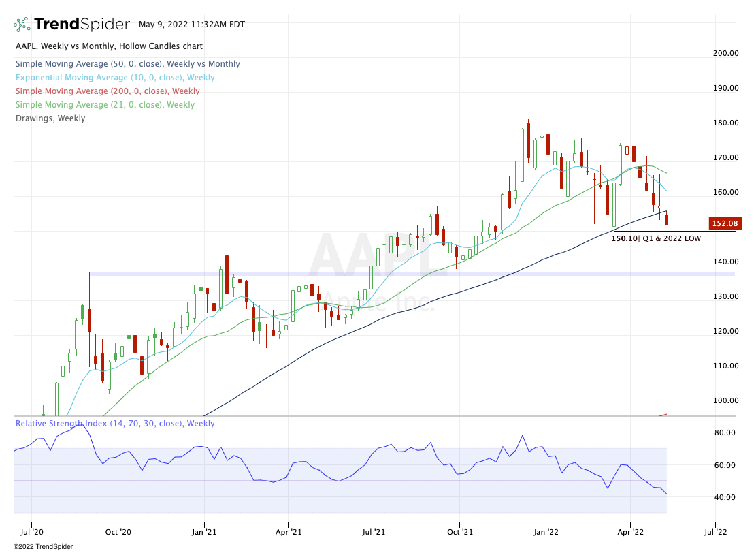Click the 150.10 Q1 & 2022 LOW annotation
This screenshot has width=756, height=553.
point(656,238)
